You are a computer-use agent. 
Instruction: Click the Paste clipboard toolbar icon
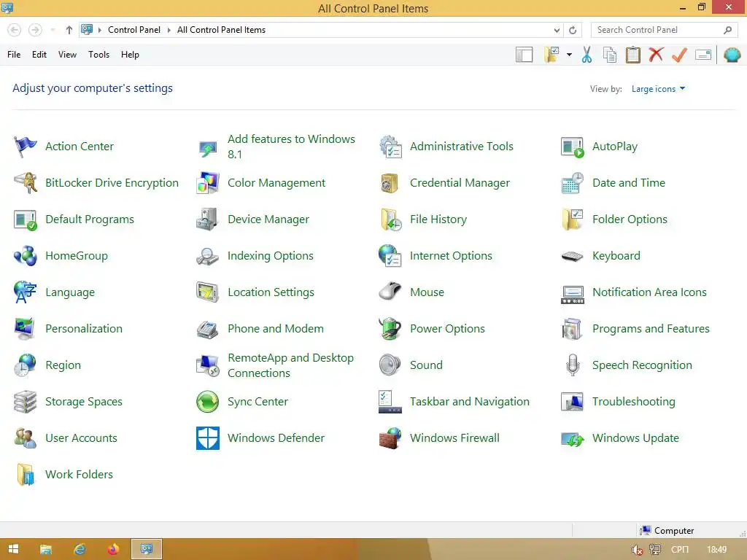(632, 55)
